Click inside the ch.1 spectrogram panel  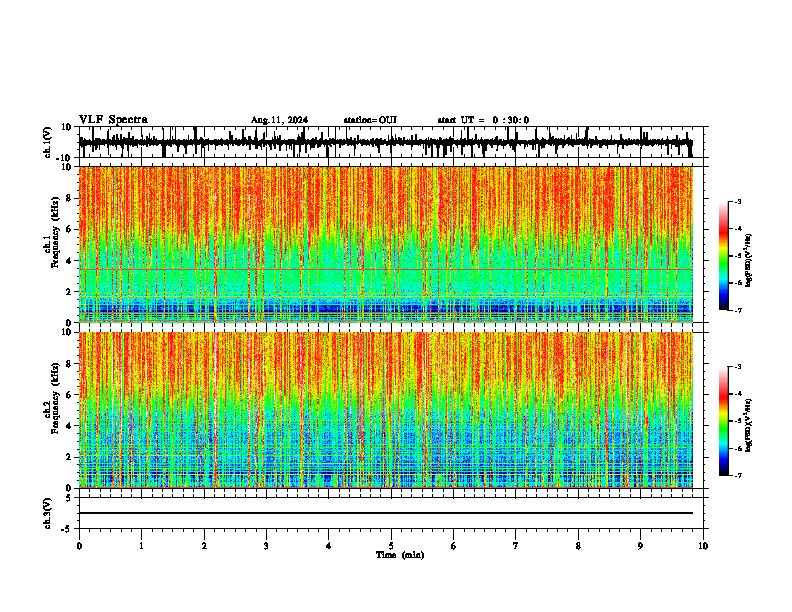pyautogui.click(x=386, y=244)
